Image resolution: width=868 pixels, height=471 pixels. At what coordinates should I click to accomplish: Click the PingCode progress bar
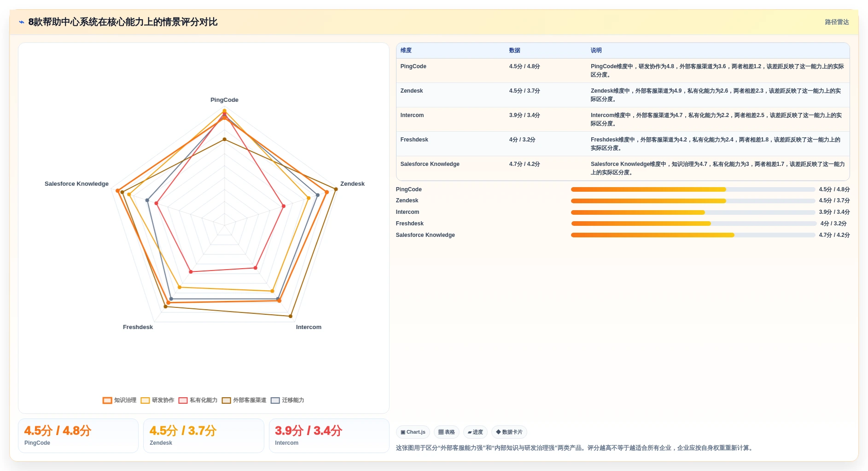tap(693, 189)
